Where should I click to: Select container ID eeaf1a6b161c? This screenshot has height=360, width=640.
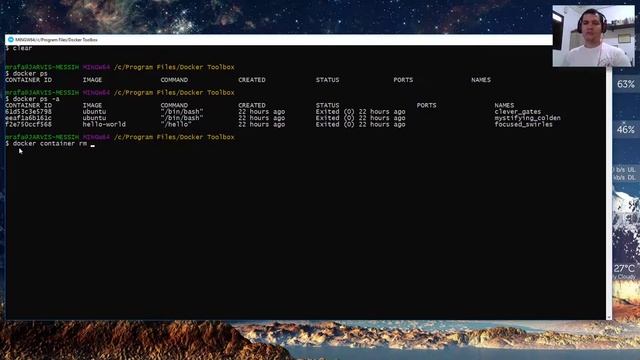coord(28,118)
